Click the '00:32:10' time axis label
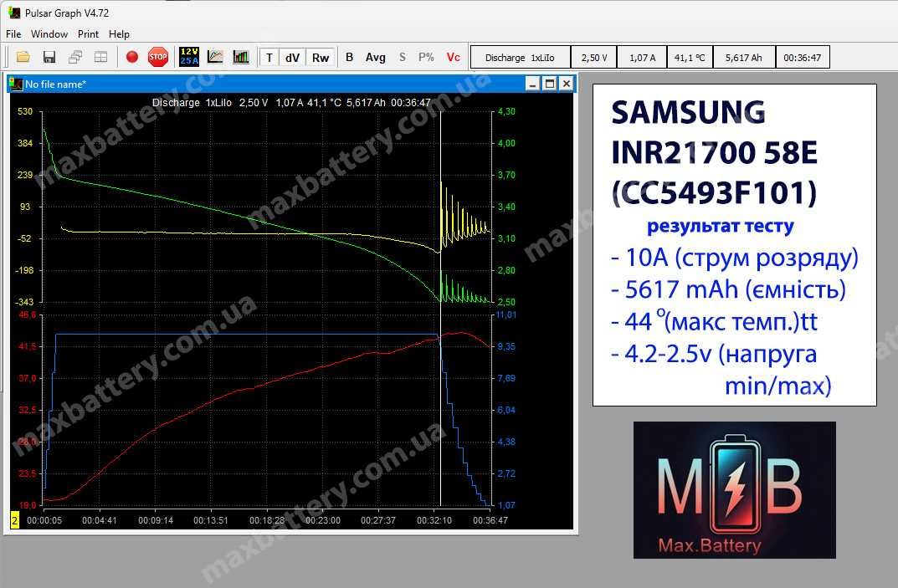This screenshot has height=588, width=898. point(434,520)
